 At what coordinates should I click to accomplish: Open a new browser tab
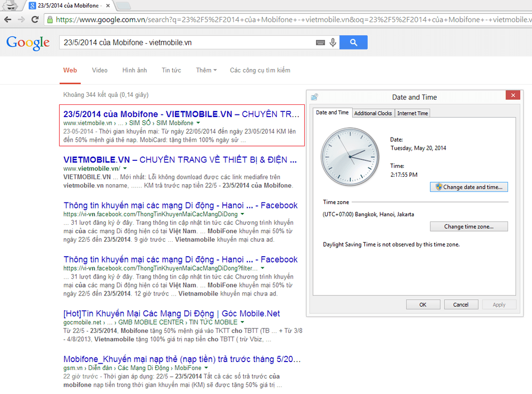123,5
